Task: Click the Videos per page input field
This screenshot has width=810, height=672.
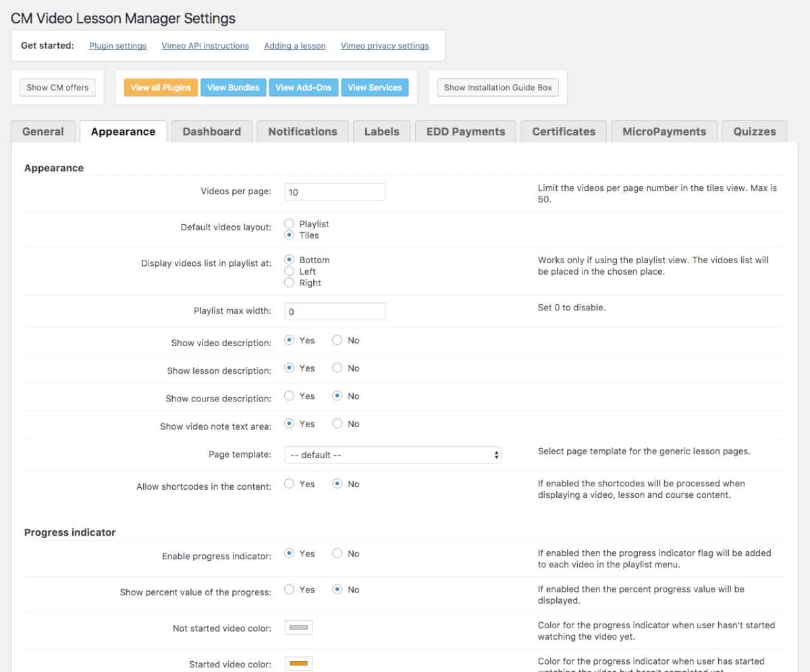Action: [335, 192]
